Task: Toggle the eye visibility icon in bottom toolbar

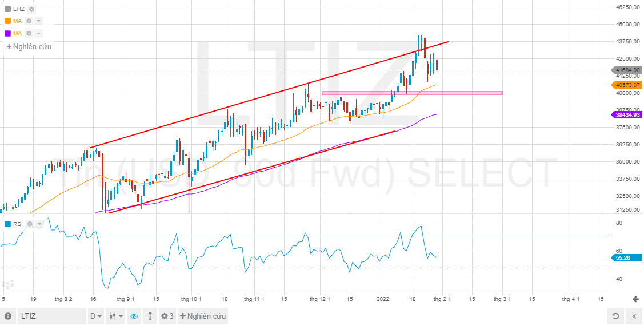Action: (134, 316)
